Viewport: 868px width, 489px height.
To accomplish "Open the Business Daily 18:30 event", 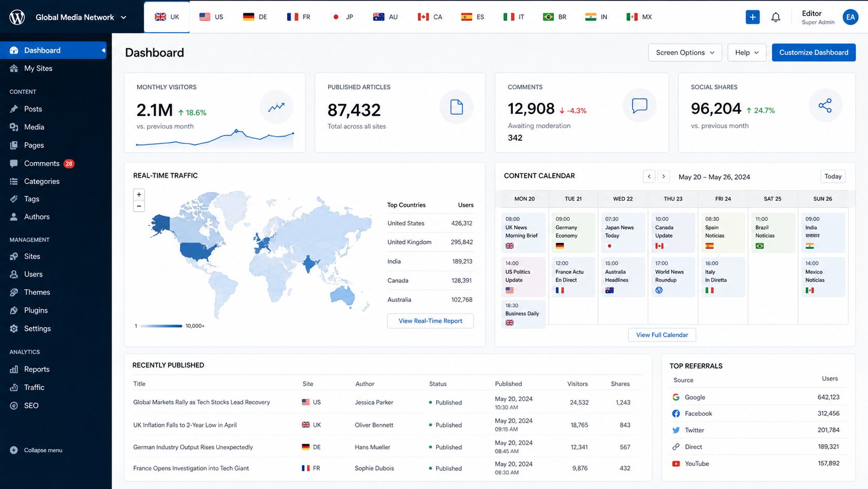I will (523, 314).
